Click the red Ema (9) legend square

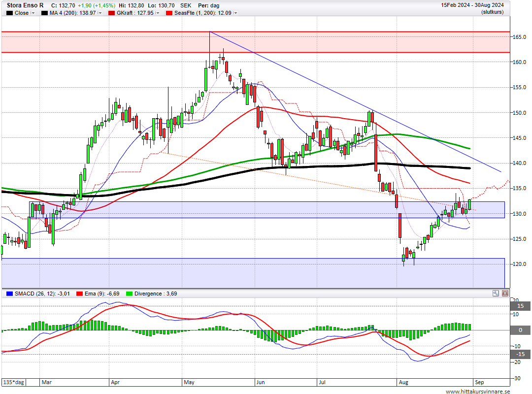79,294
